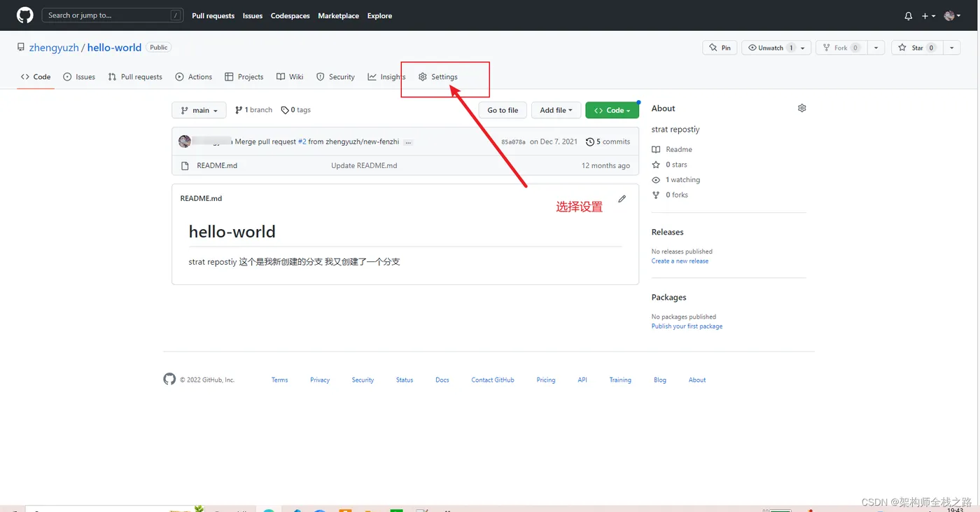Switch to the repository Issues tab

[79, 77]
